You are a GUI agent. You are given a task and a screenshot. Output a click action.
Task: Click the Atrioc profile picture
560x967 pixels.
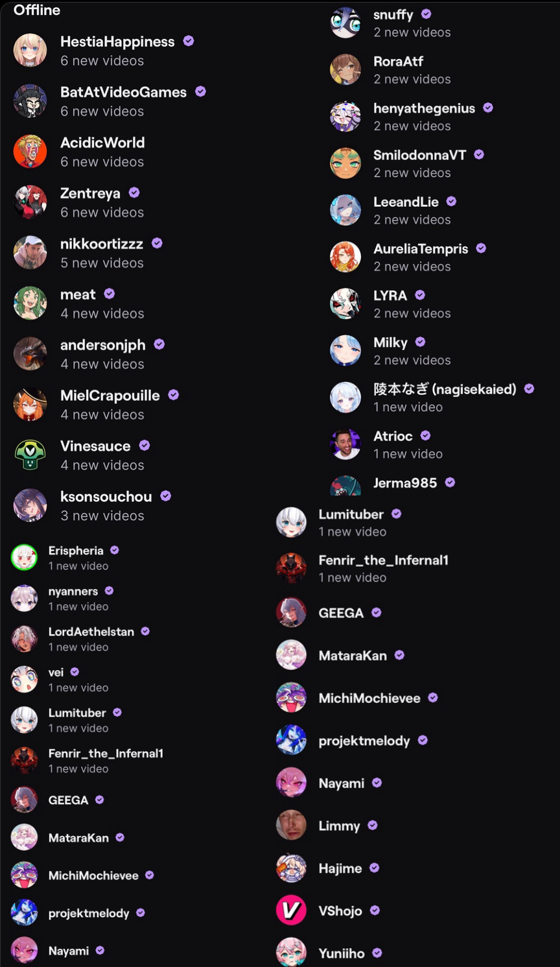tap(345, 444)
